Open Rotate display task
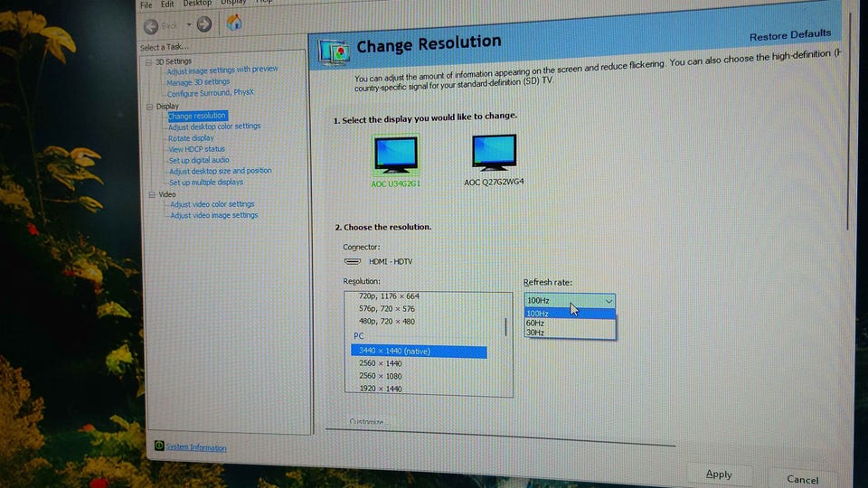This screenshot has height=488, width=868. [191, 138]
